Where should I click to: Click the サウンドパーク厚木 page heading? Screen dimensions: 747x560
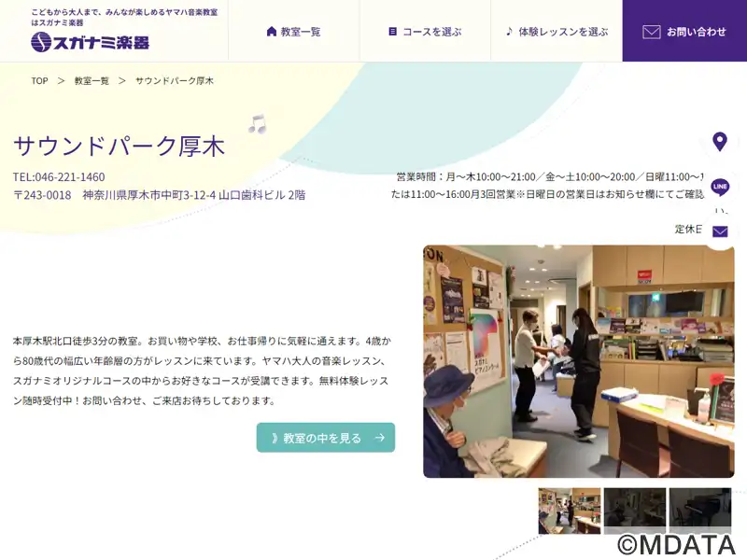tap(120, 147)
